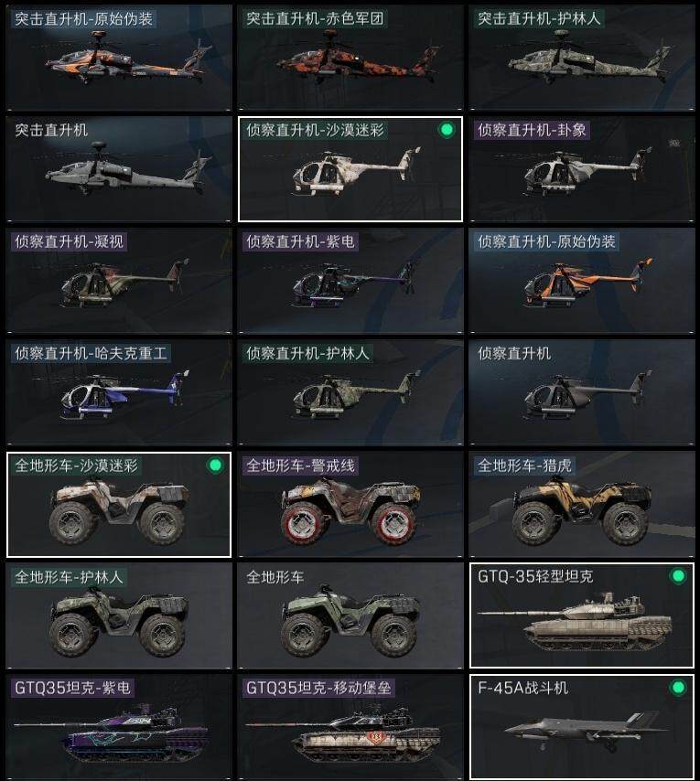This screenshot has height=781, width=700.
Task: Select the 全地形车-警戒线 red-wheeled ATV
Action: [x=350, y=504]
